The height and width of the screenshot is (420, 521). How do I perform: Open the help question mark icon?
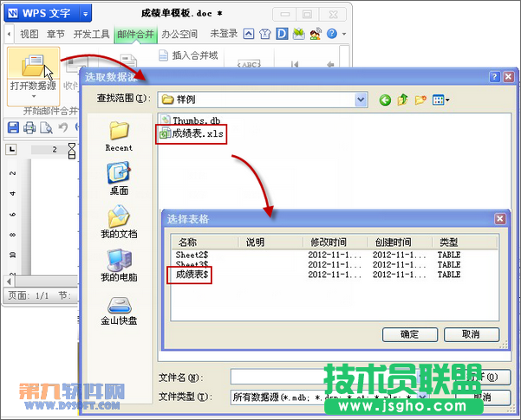pyautogui.click(x=332, y=34)
